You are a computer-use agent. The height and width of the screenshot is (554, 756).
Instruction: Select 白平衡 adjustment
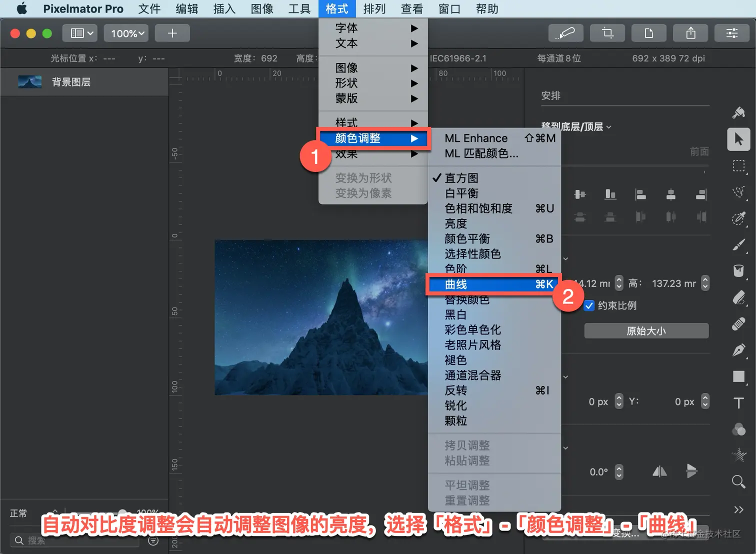[494, 193]
